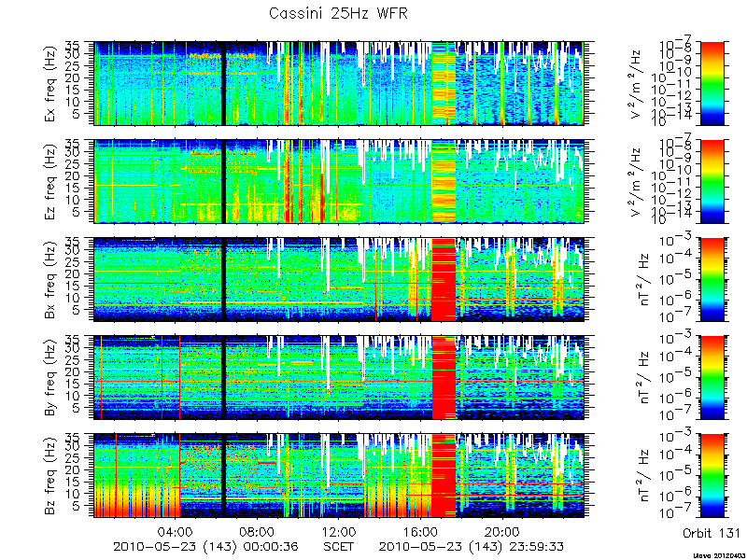Image resolution: width=747 pixels, height=560 pixels.
Task: Click the V²/m²/Hz unit label beside the Ex color bar
Action: [638, 83]
